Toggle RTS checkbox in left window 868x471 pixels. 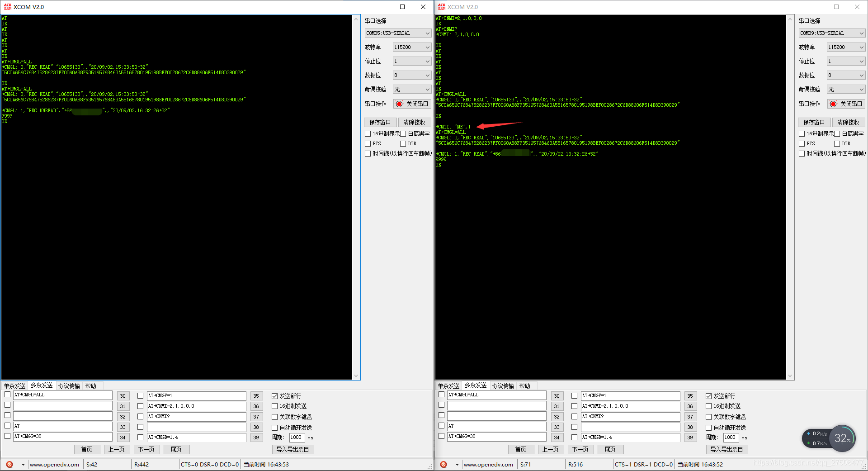point(368,143)
